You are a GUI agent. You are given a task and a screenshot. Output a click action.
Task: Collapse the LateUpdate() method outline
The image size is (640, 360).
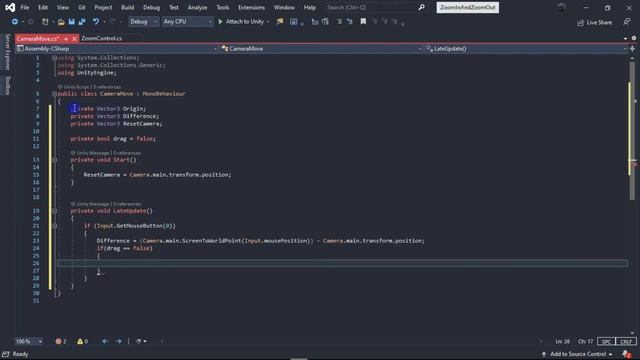click(54, 211)
